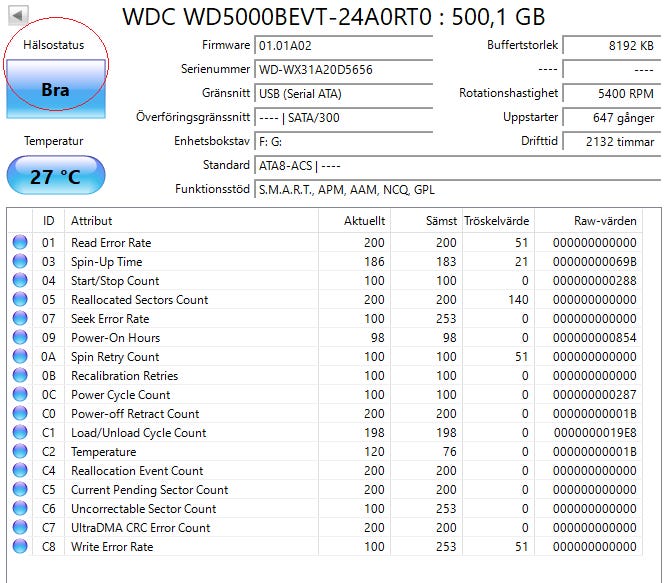
Task: Click status orb for Power Cycle Count
Action: click(x=20, y=394)
